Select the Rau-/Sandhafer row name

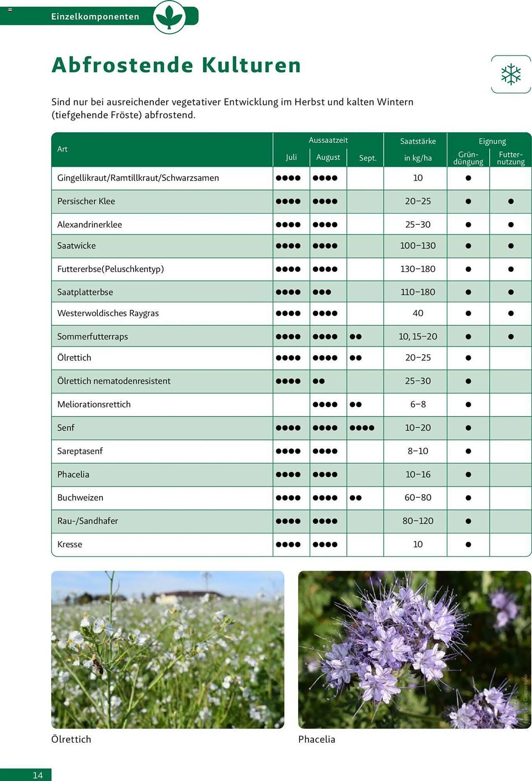[x=87, y=521]
